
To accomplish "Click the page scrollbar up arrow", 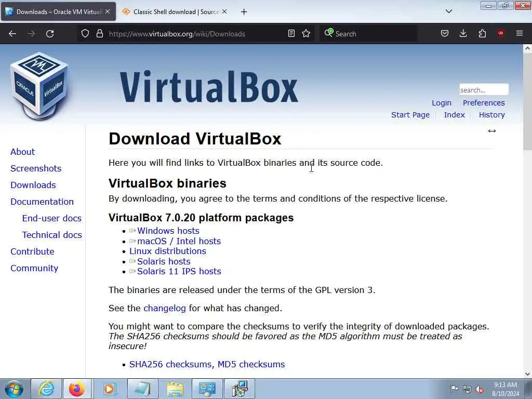I will click(x=528, y=48).
